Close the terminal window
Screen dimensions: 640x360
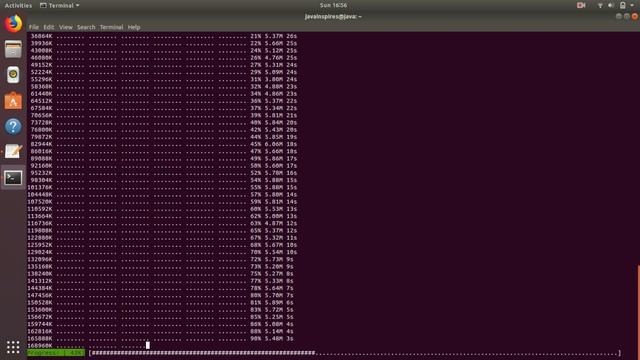(635, 16)
